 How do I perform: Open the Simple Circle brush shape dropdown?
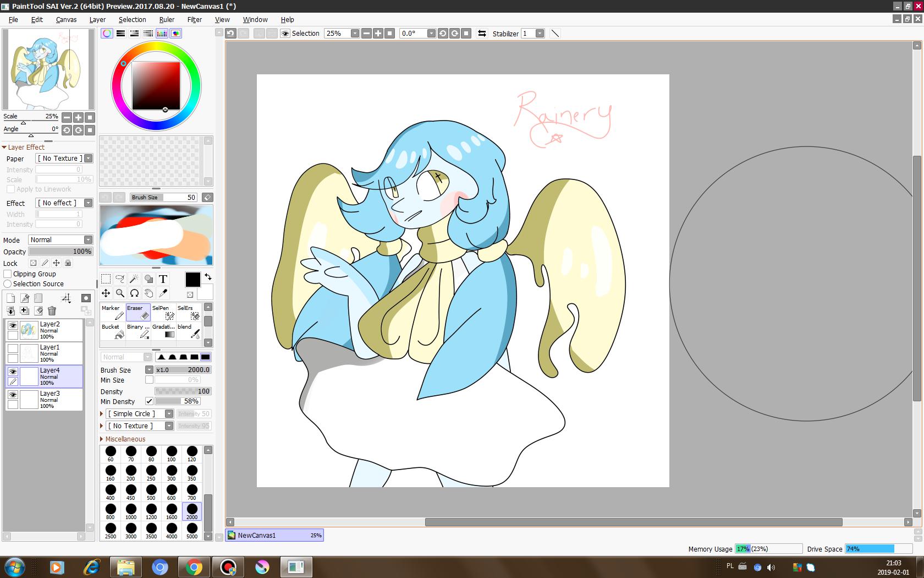point(169,414)
